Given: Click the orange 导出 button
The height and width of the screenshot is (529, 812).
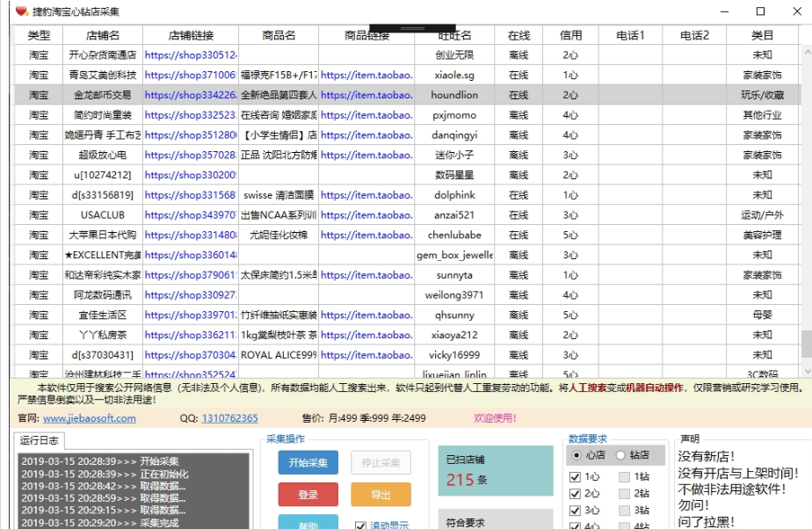Looking at the screenshot, I should pos(381,495).
